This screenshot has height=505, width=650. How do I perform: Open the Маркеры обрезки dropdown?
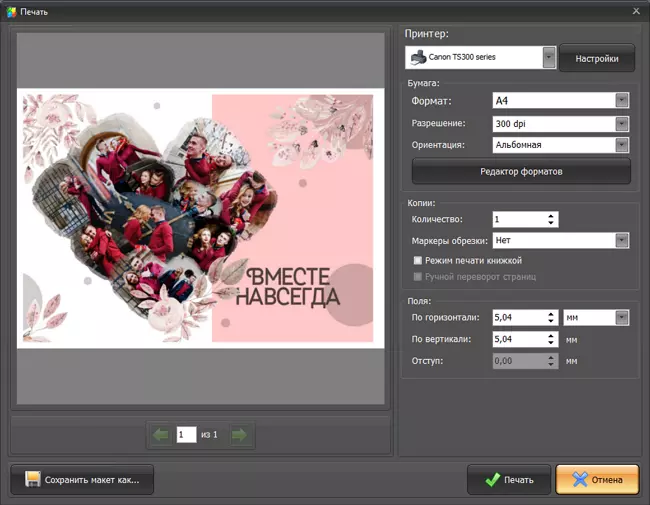pyautogui.click(x=621, y=240)
